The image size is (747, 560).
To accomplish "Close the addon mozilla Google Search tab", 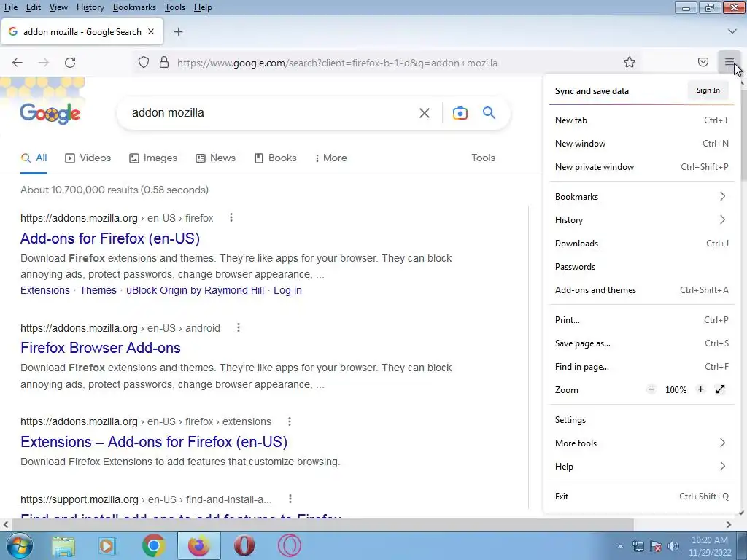I will pos(151,32).
